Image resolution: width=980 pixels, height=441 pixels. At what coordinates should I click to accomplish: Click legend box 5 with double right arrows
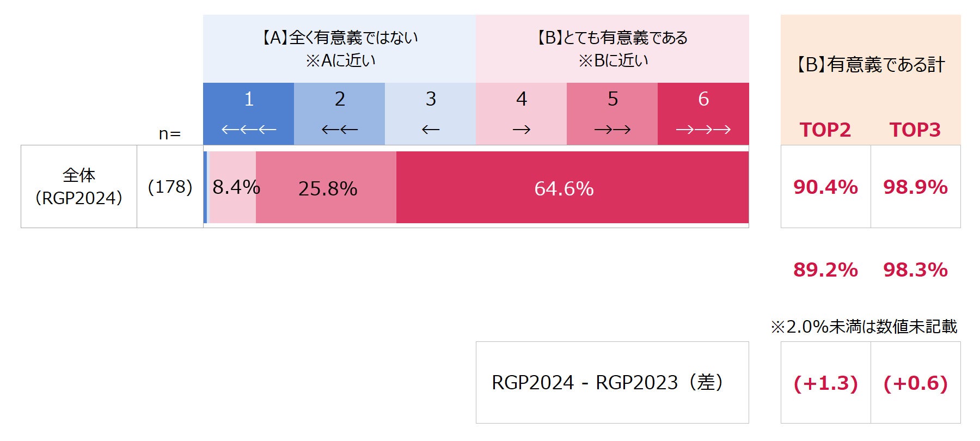click(612, 114)
